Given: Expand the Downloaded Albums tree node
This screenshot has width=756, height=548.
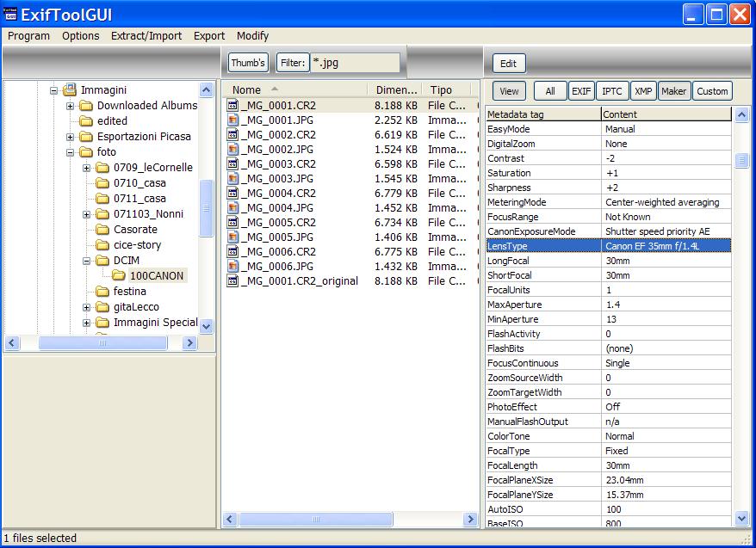Looking at the screenshot, I should tap(70, 105).
